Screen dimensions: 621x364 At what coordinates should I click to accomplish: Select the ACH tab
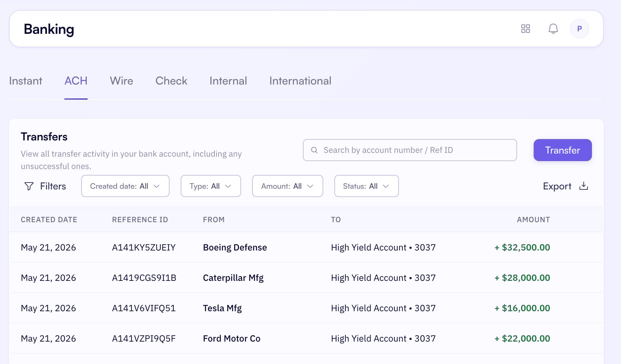coord(76,81)
